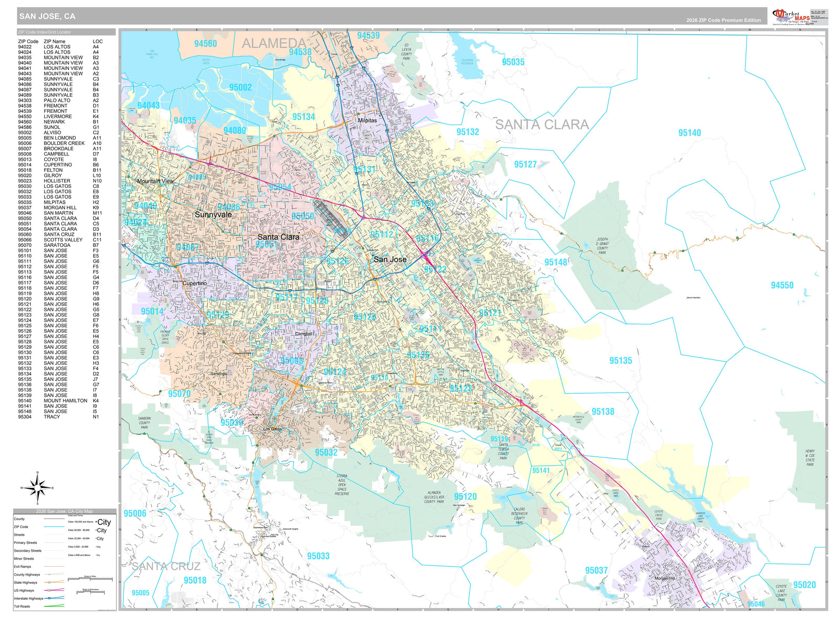The image size is (840, 619).
Task: Click ZIP label 95033 on the map
Action: click(x=318, y=556)
